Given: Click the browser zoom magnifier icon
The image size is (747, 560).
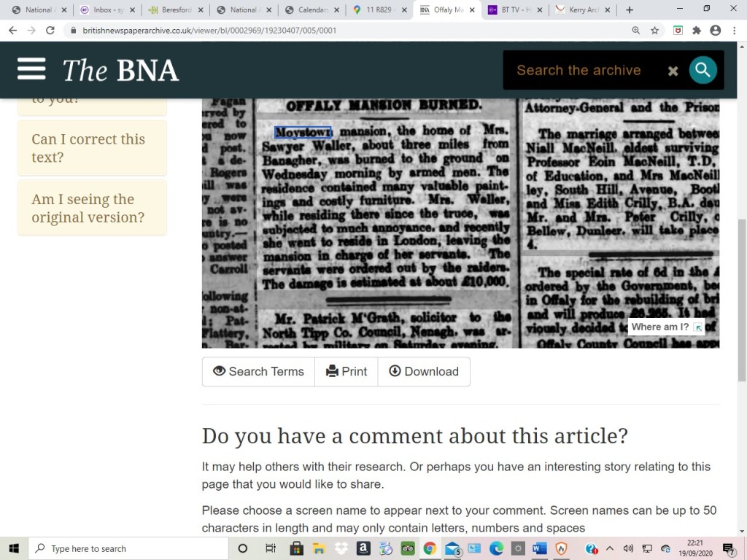Looking at the screenshot, I should pos(635,31).
